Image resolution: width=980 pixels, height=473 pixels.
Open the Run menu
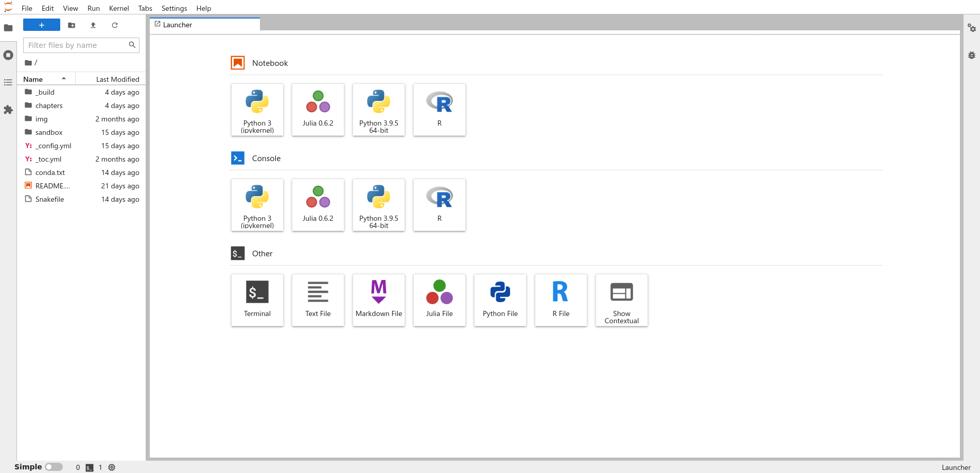pos(94,8)
